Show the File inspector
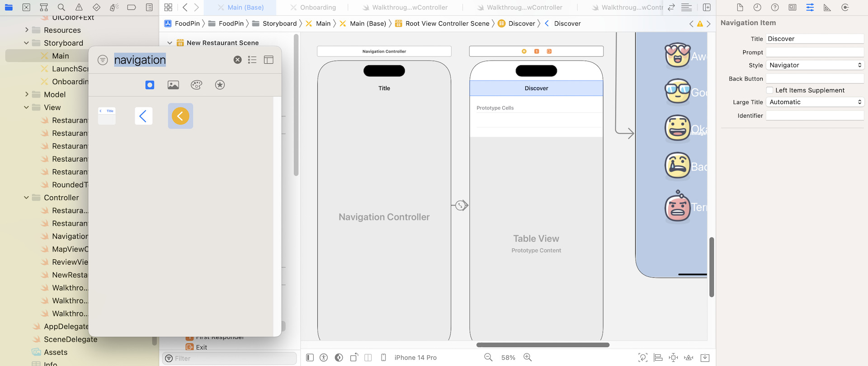Viewport: 868px width, 366px height. [740, 7]
